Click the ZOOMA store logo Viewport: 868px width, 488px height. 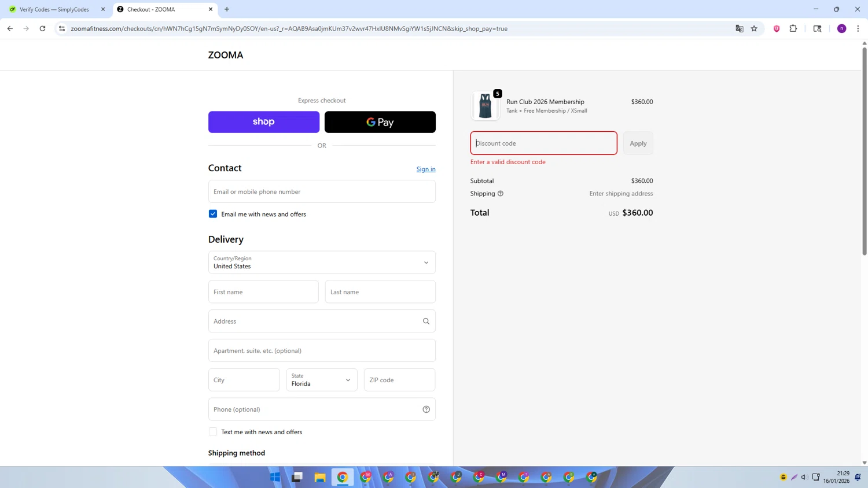coord(226,56)
